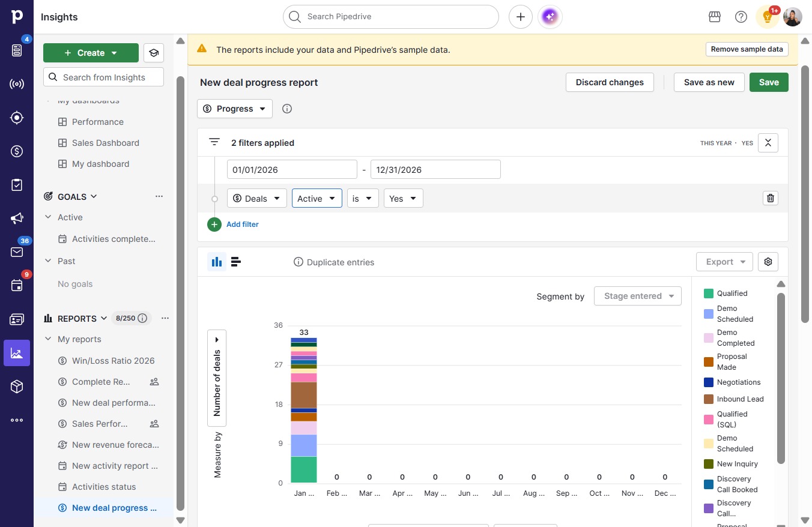The height and width of the screenshot is (527, 812).
Task: Click the graduation cap learning icon
Action: pyautogui.click(x=154, y=53)
